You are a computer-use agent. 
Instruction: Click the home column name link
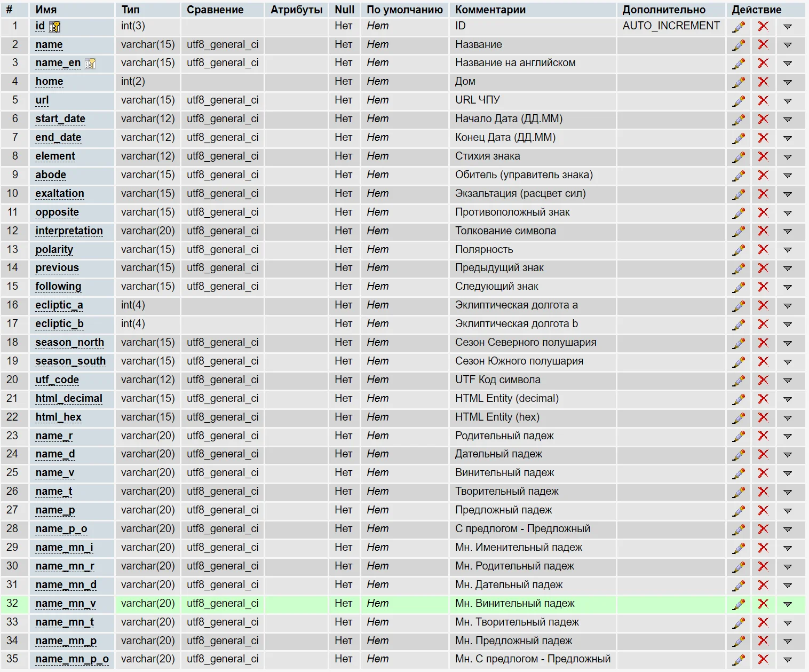[x=49, y=81]
